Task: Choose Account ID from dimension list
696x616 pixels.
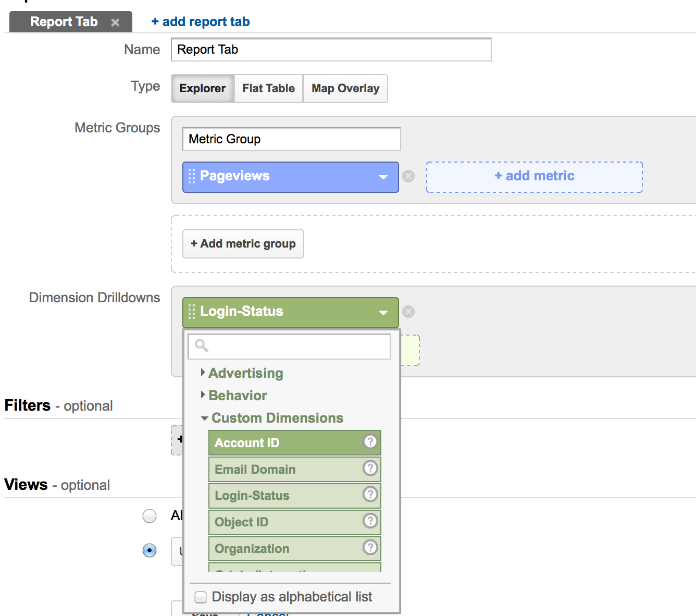Action: [294, 442]
